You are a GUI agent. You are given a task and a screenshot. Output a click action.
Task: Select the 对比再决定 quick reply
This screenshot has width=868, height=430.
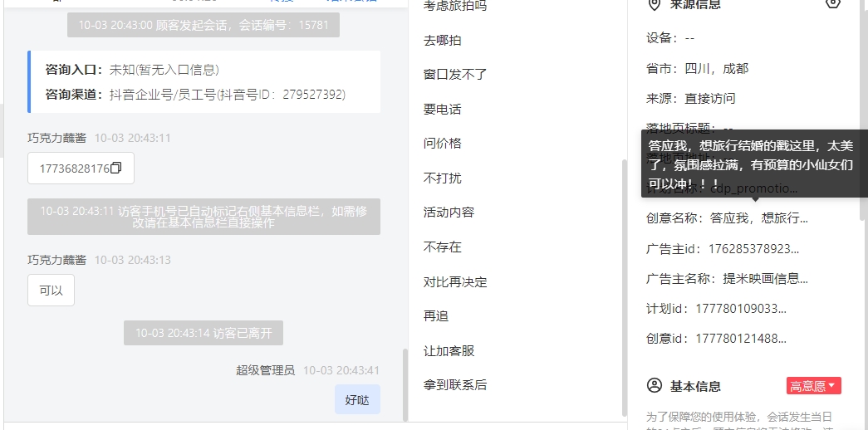tap(455, 281)
